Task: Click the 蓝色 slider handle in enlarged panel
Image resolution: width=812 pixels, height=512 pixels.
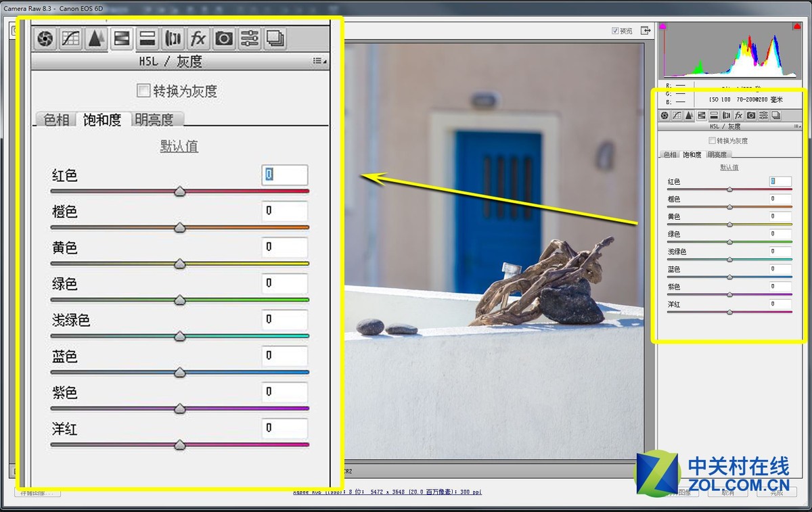Action: pos(180,373)
